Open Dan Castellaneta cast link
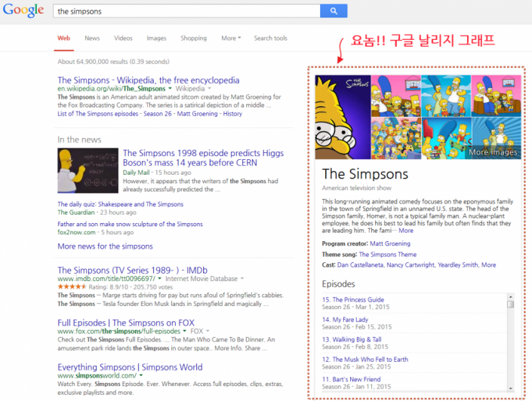This screenshot has height=401, width=532. pos(360,265)
